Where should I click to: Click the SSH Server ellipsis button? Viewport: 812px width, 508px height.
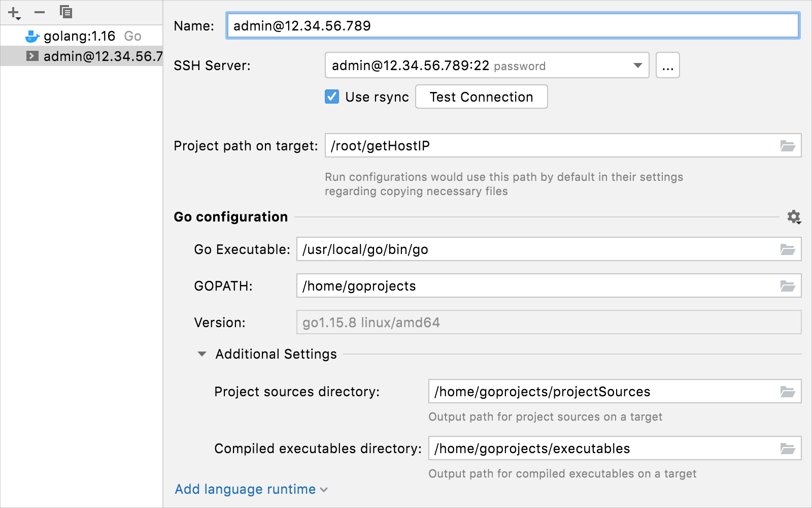click(x=667, y=66)
